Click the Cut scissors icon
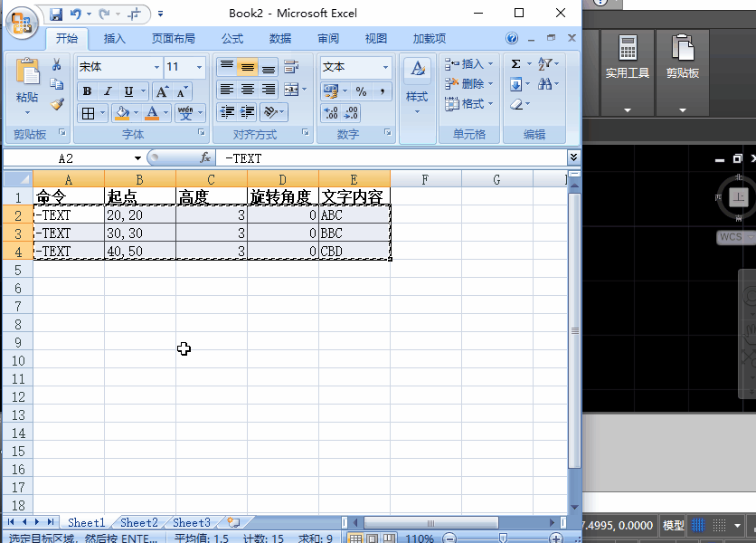This screenshot has height=543, width=756. (x=57, y=65)
